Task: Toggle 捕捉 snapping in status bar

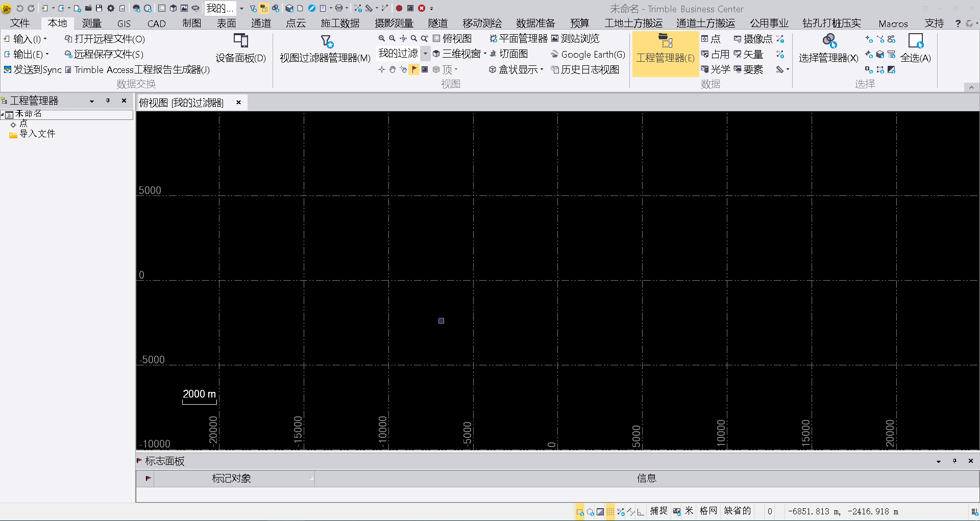Action: pos(658,511)
